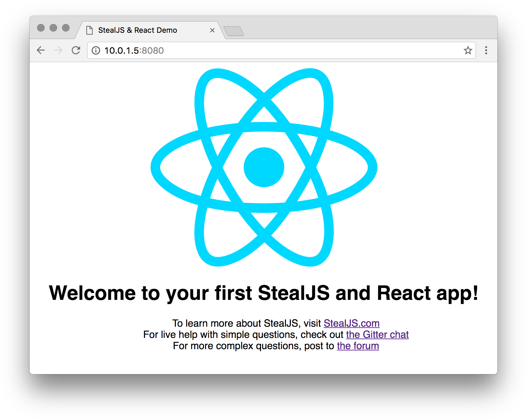Click the green zoom window control
The height and width of the screenshot is (420, 527).
click(66, 27)
